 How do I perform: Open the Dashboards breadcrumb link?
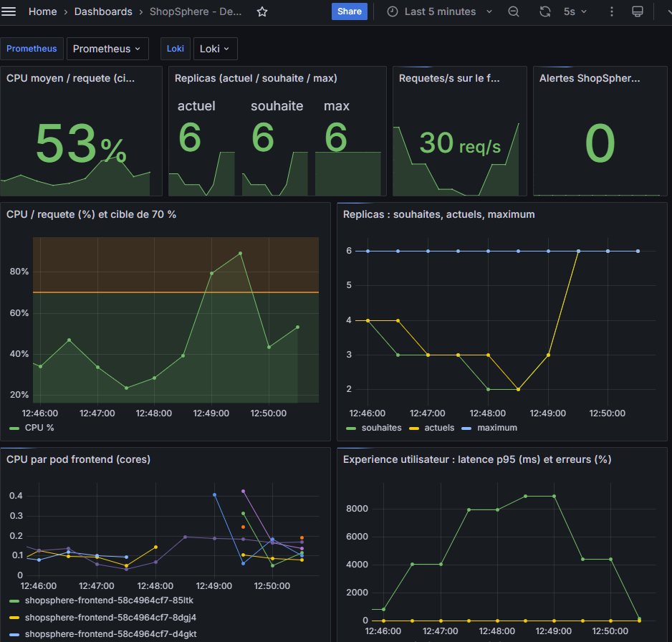tap(103, 11)
